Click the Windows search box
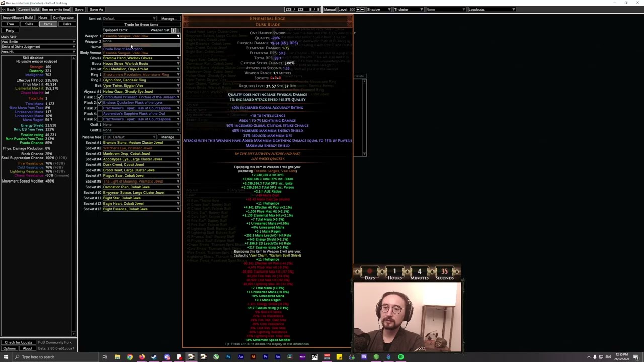 tap(55, 357)
